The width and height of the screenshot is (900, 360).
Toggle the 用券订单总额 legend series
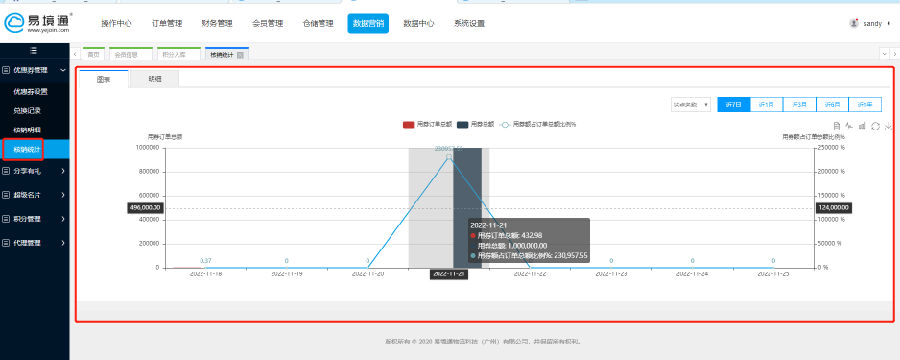tap(428, 124)
